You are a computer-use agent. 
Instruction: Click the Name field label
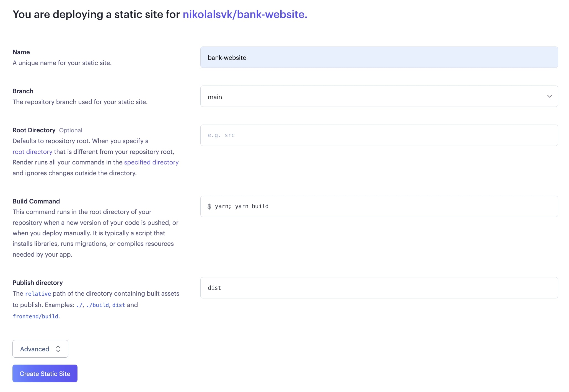coord(21,52)
